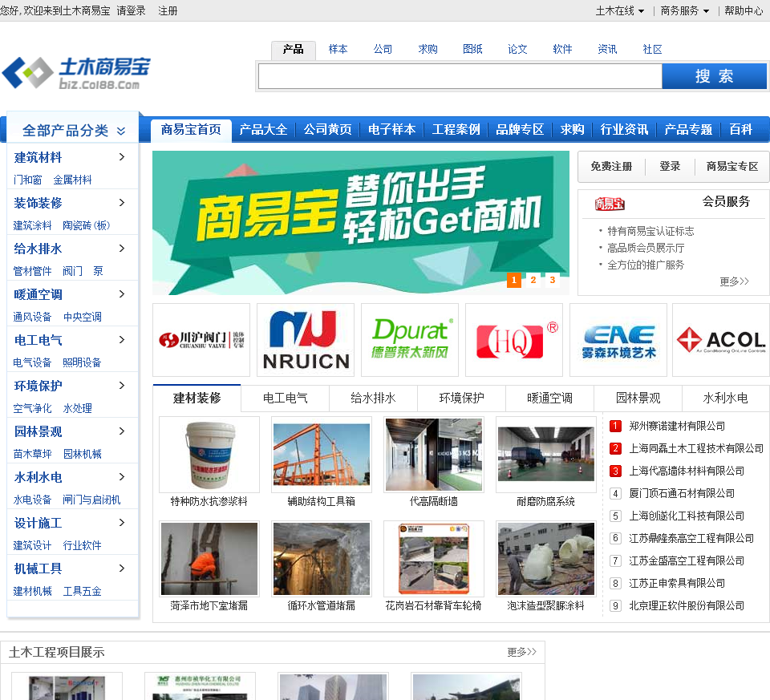Screen dimensions: 770x700
Task: Open the 特种防水抗渗浆料 product thumbnail
Action: point(209,455)
